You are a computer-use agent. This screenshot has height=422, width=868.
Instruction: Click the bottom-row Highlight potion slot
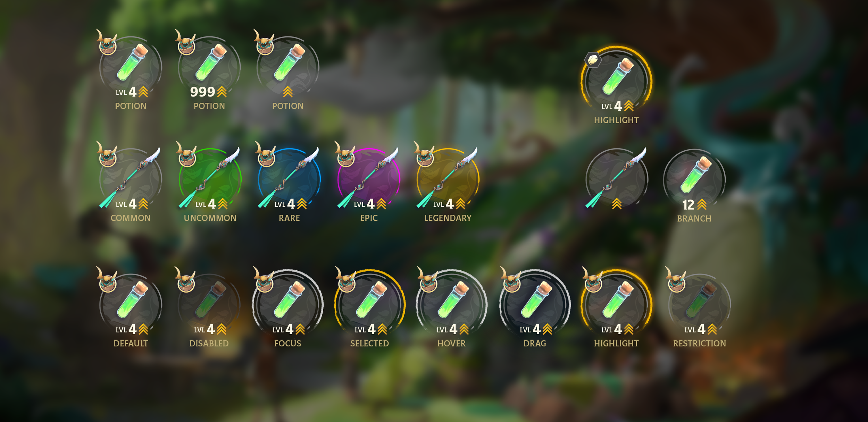(x=616, y=305)
